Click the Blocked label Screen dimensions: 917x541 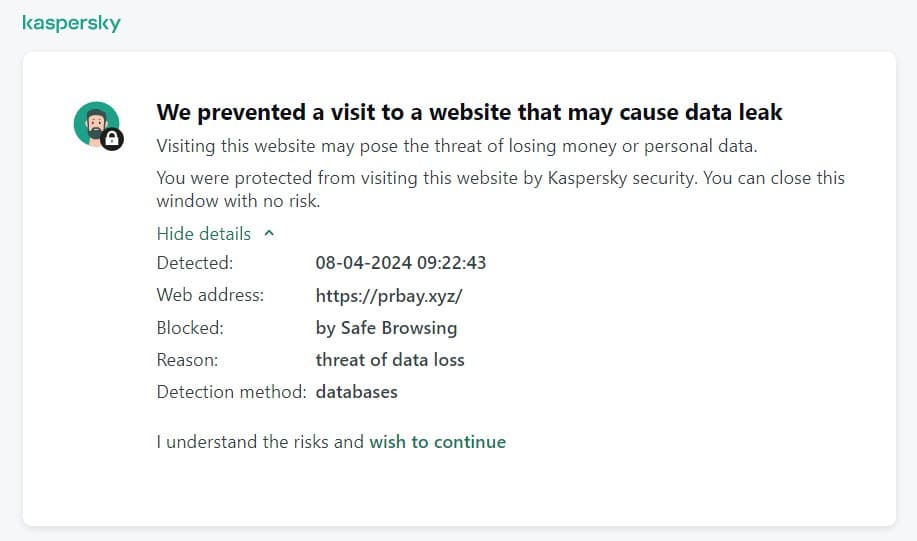click(x=190, y=328)
